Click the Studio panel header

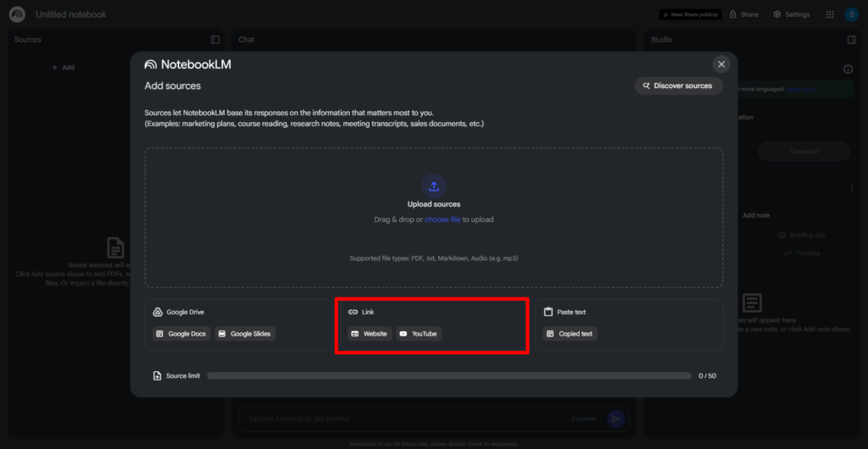click(661, 40)
